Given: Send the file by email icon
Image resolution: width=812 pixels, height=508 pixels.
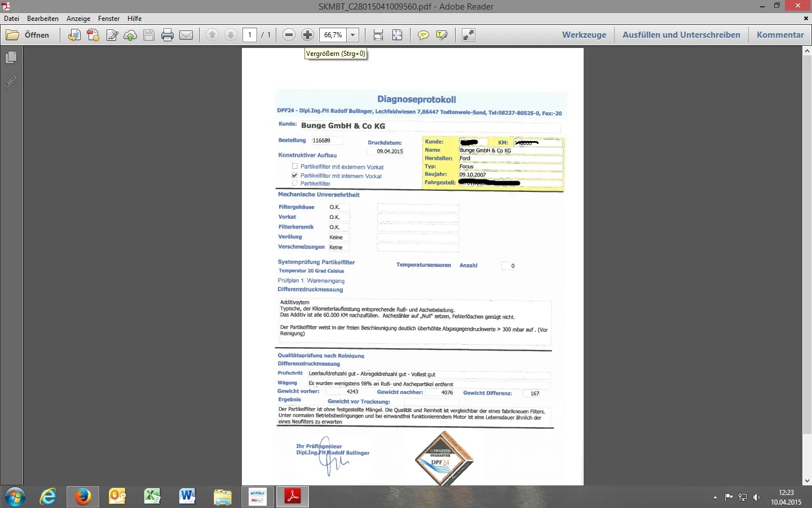Looking at the screenshot, I should pyautogui.click(x=186, y=35).
